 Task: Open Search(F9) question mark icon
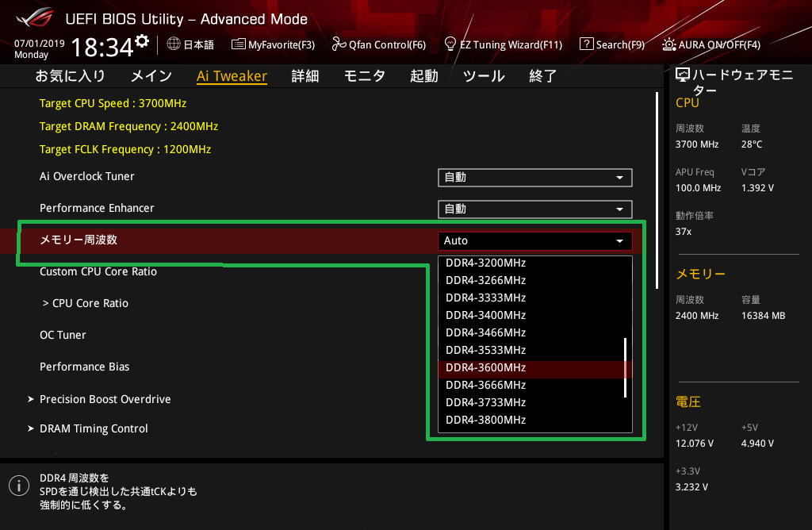point(586,44)
